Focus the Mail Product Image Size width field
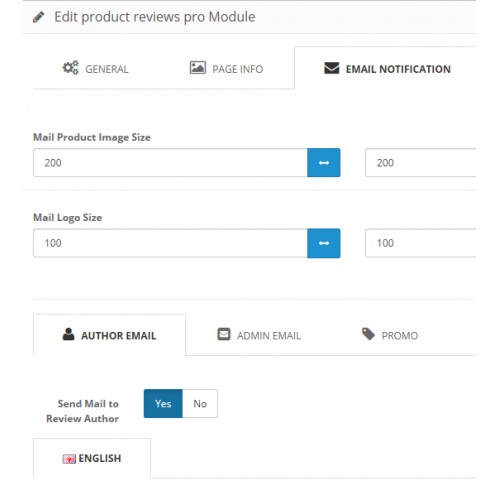This screenshot has width=500, height=500. (170, 163)
